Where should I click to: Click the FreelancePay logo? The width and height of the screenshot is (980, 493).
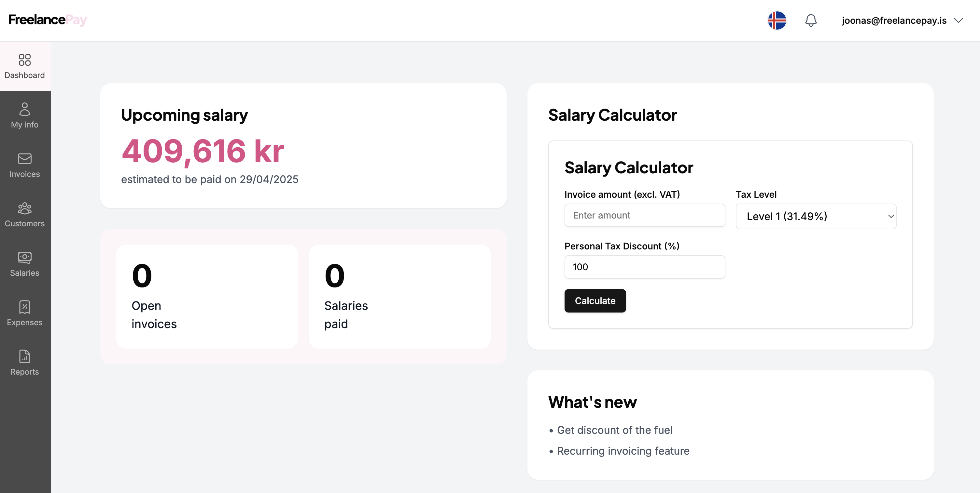48,20
